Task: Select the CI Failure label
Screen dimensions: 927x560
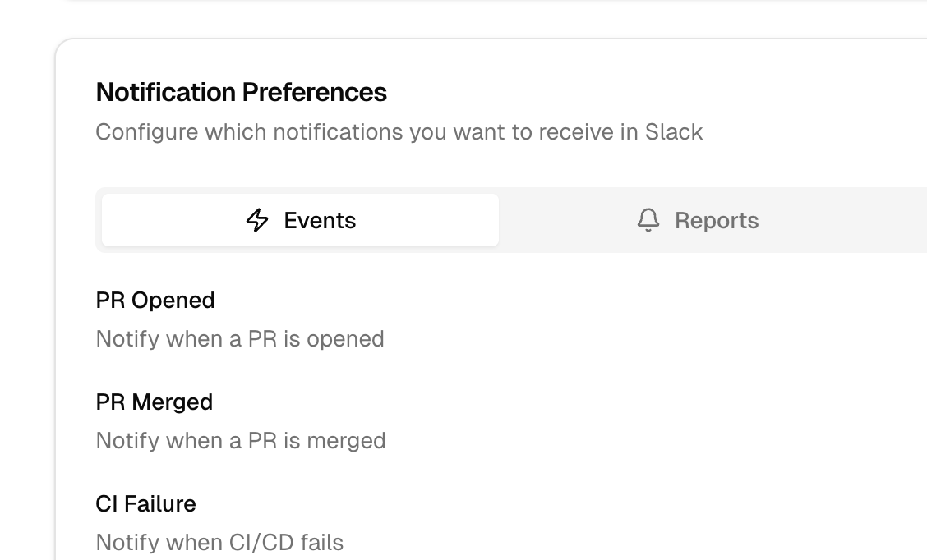Action: 145,503
